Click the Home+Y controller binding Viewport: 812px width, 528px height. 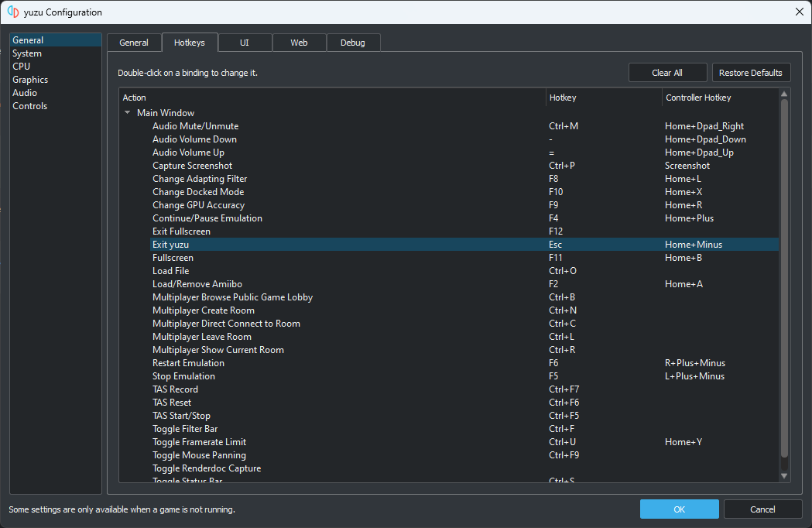coord(684,442)
